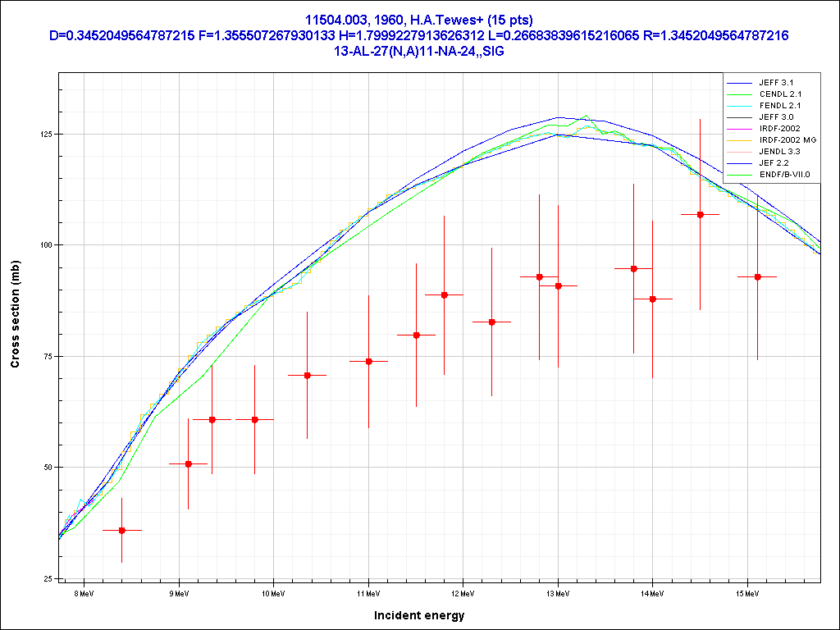
Task: Click the 13 MeV x-axis tick label
Action: click(x=558, y=592)
